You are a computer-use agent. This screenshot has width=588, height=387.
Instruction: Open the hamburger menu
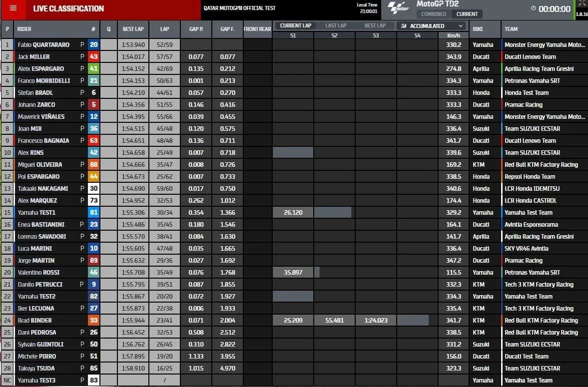click(13, 8)
